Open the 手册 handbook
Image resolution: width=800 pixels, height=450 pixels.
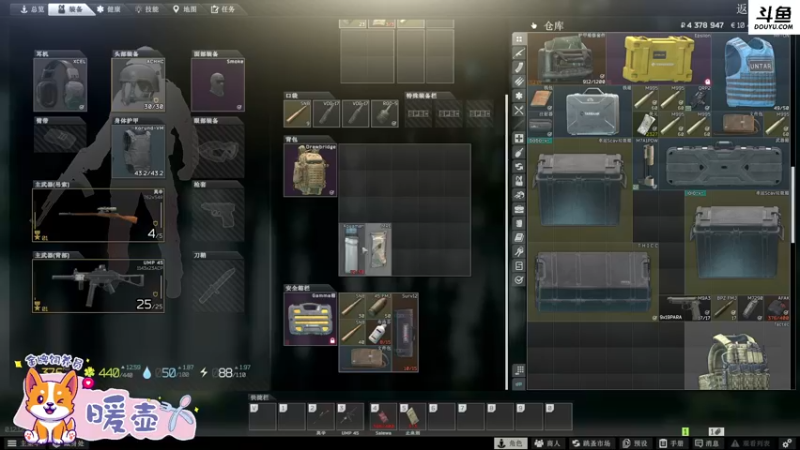pos(671,443)
